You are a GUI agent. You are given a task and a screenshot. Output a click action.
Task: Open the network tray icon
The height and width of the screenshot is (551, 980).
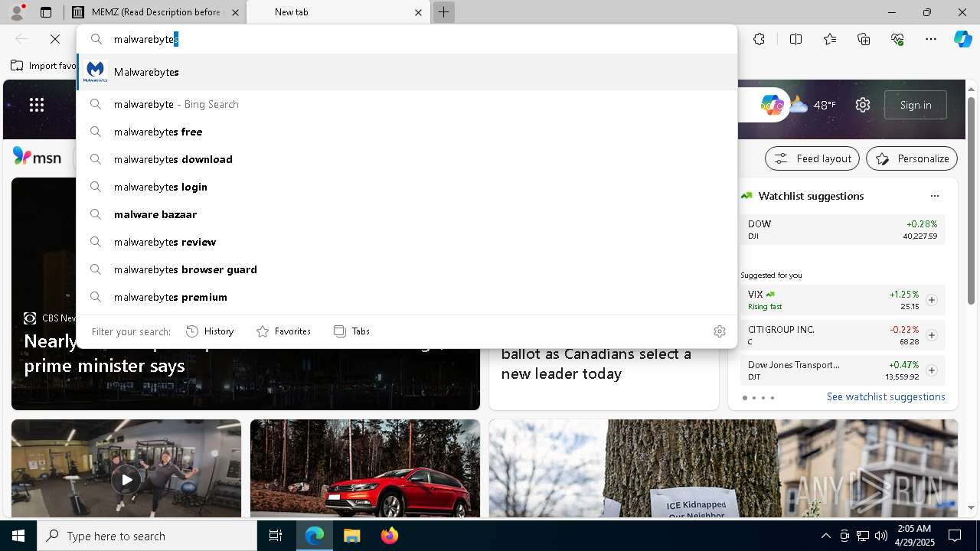[x=863, y=536]
